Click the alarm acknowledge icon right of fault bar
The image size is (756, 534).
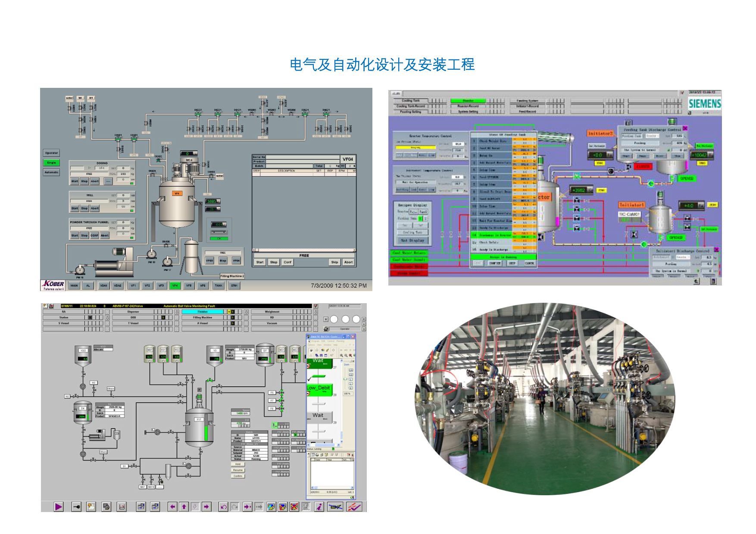click(316, 306)
